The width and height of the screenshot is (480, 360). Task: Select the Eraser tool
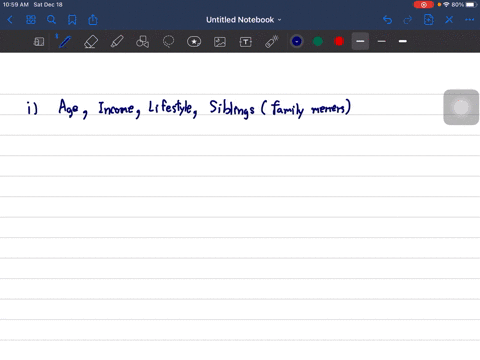pos(91,42)
